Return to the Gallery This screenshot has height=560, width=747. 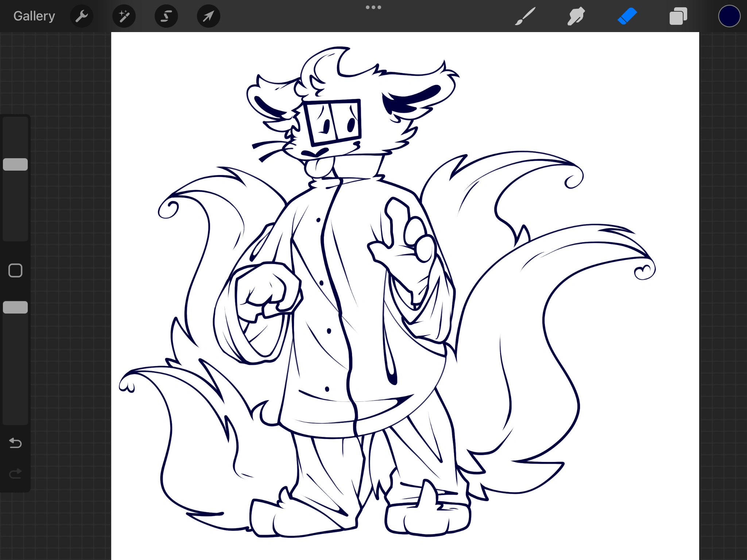34,16
